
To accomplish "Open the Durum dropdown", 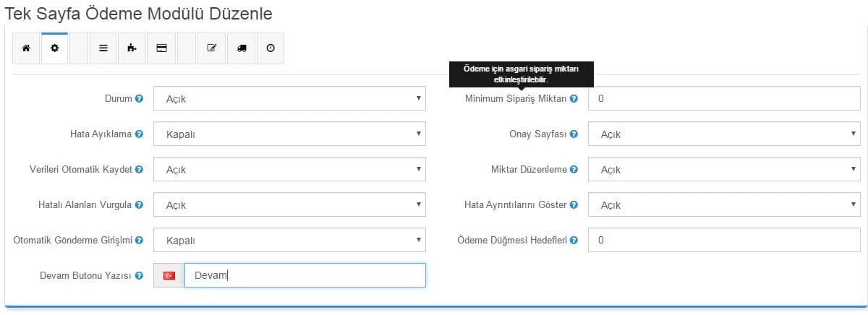I will click(x=289, y=98).
